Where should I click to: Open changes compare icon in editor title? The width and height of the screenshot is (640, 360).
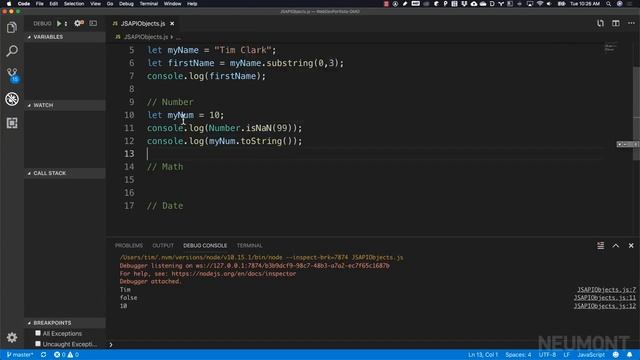coord(600,23)
